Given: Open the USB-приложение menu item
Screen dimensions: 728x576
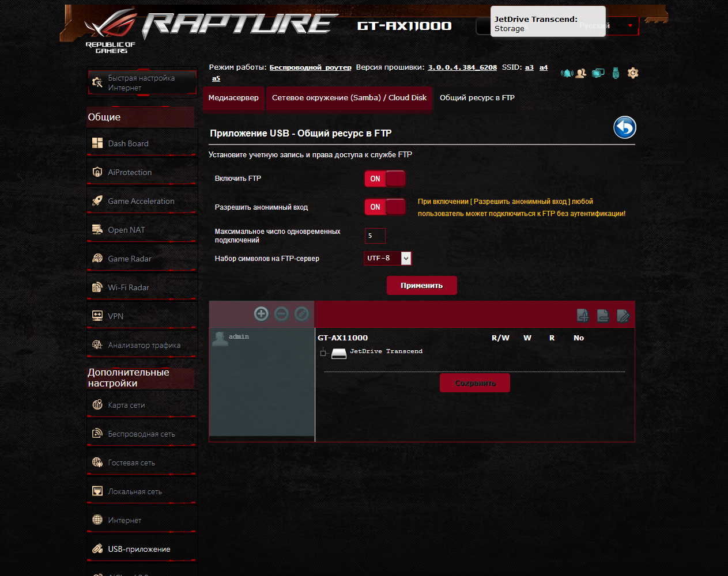Looking at the screenshot, I should 142,549.
